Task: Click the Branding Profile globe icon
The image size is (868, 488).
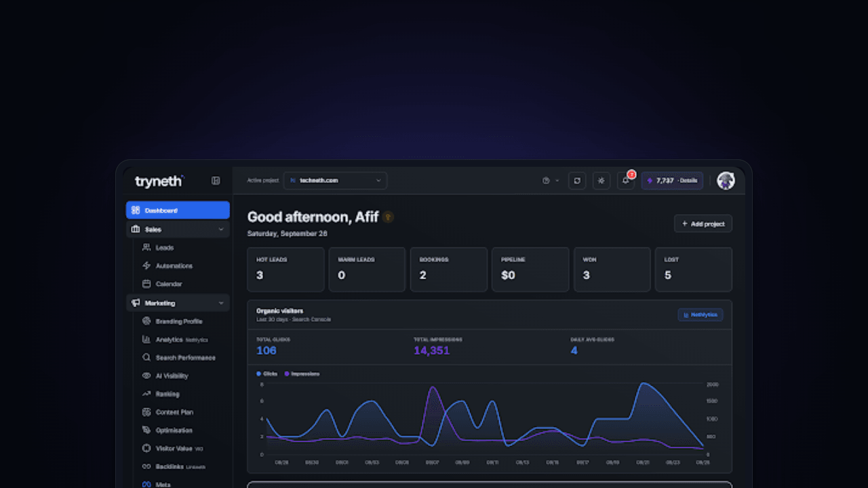Action: (x=146, y=321)
